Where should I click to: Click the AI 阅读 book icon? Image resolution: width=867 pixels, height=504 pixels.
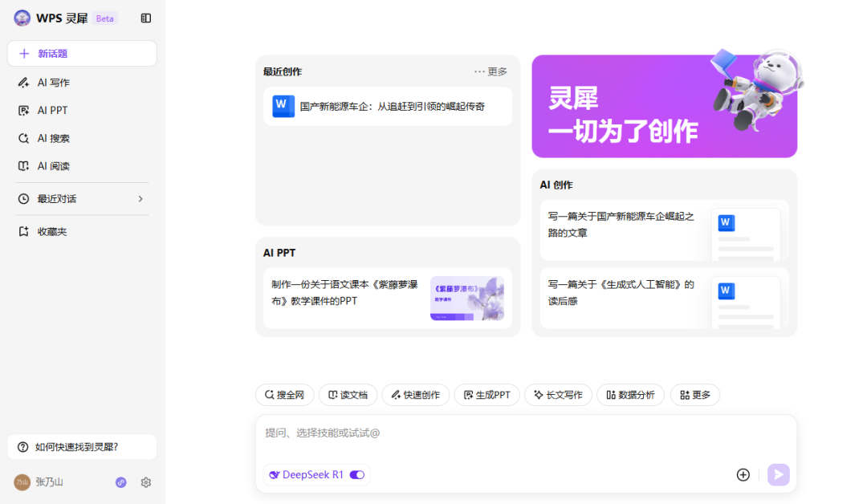click(23, 166)
